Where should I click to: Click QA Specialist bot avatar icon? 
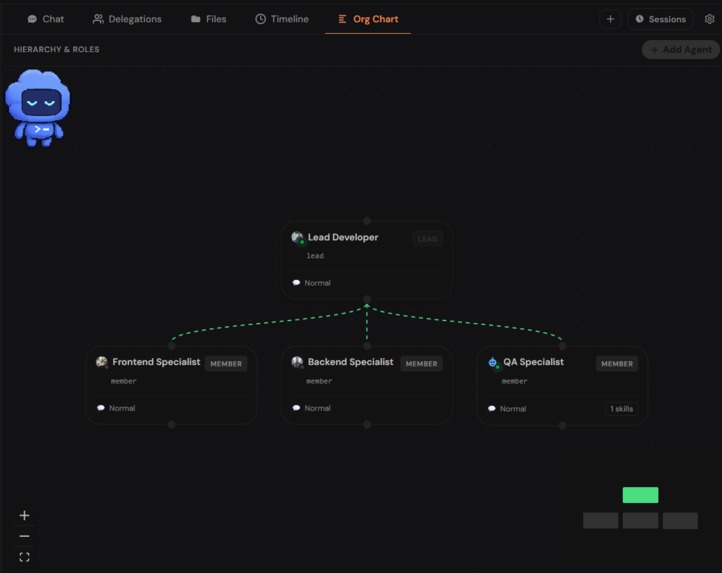coord(493,363)
